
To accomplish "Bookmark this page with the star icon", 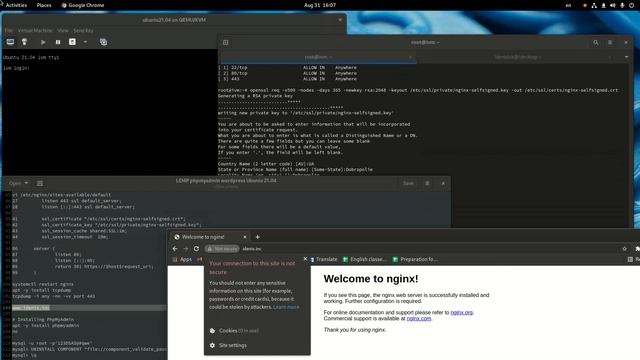I will pos(624,249).
